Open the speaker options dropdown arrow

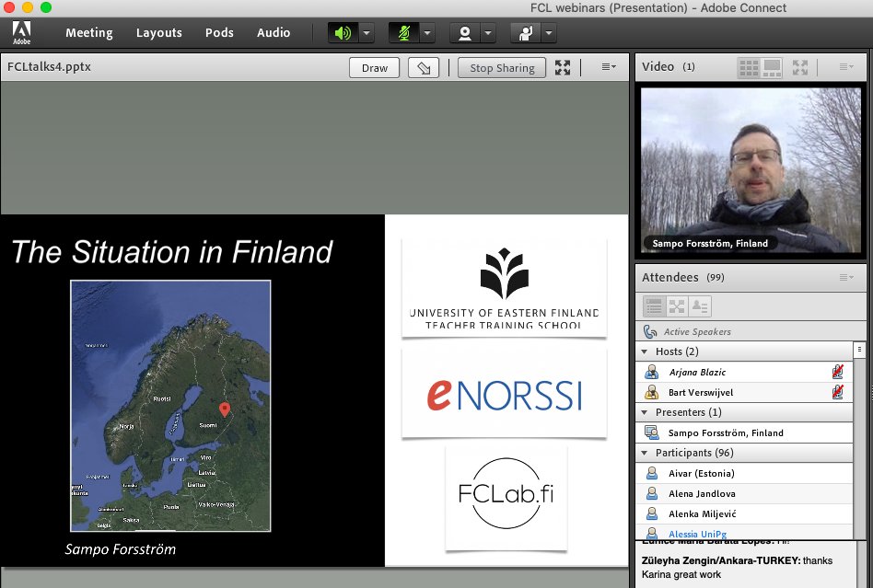pyautogui.click(x=367, y=33)
